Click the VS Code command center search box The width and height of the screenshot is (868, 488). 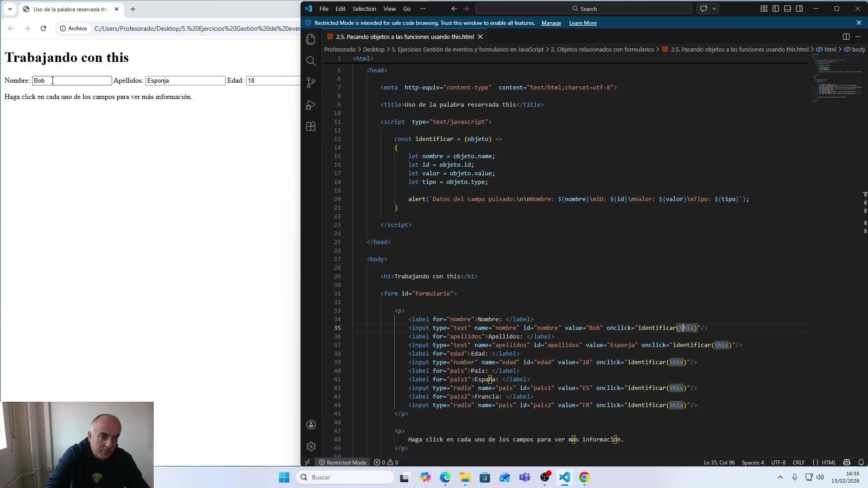pos(584,9)
